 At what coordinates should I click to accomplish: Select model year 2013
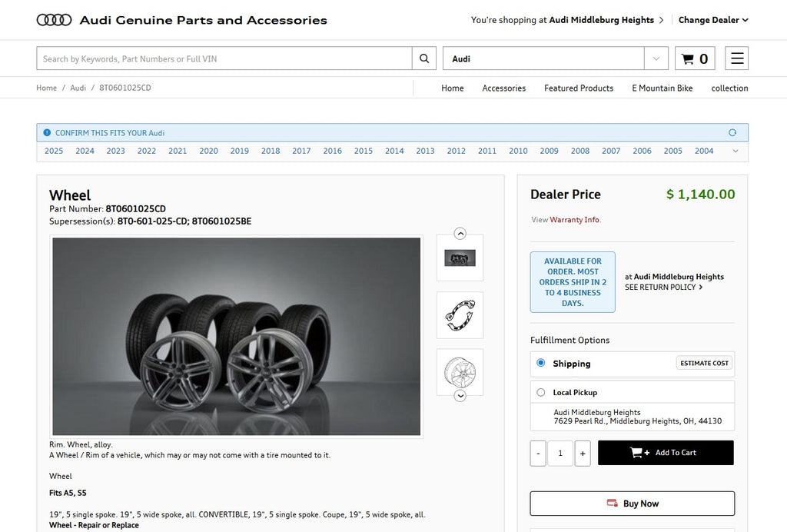[x=425, y=151]
